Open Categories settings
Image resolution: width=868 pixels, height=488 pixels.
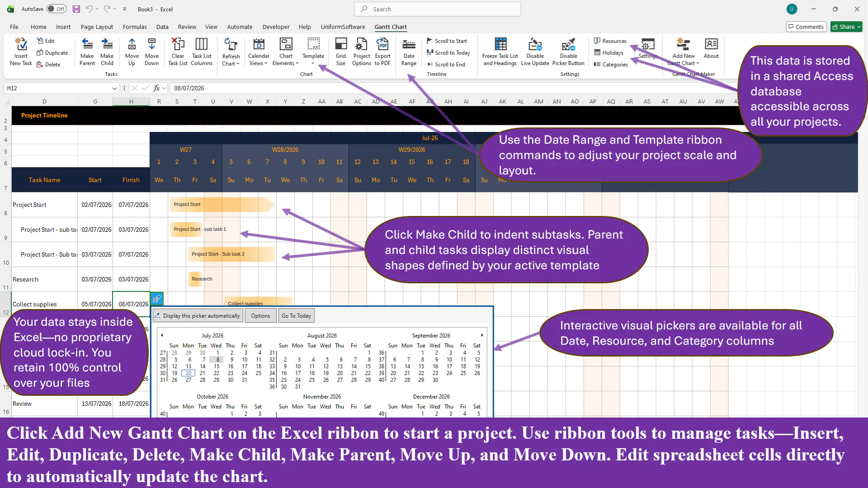click(611, 64)
